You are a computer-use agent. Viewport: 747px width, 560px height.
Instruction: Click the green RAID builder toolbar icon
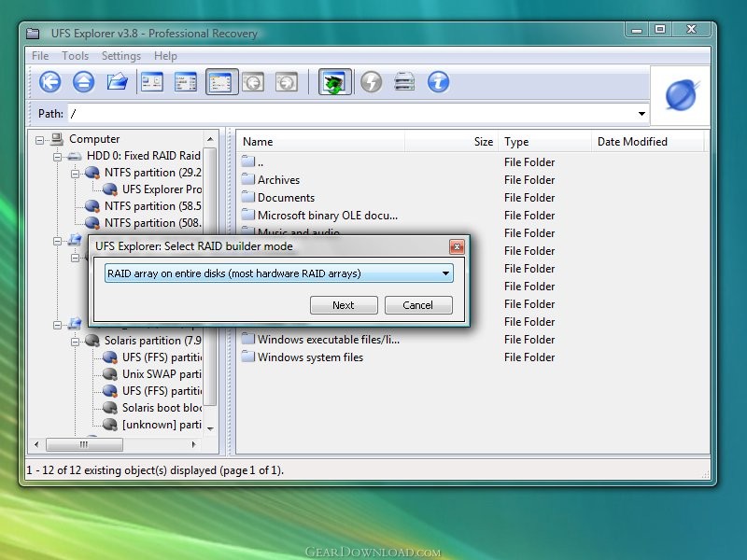coord(334,82)
